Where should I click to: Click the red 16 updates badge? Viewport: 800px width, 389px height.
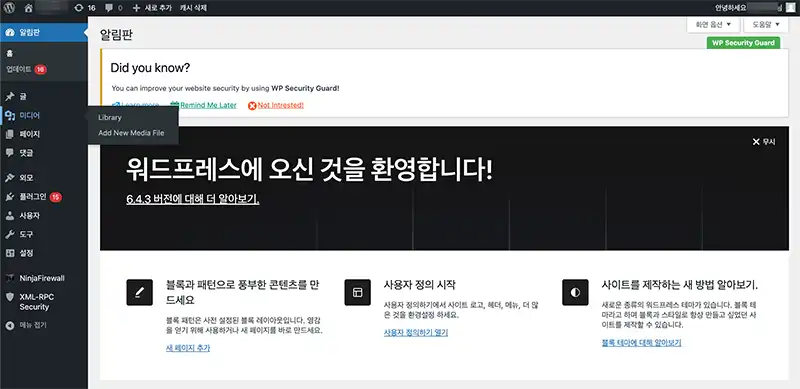pyautogui.click(x=41, y=69)
